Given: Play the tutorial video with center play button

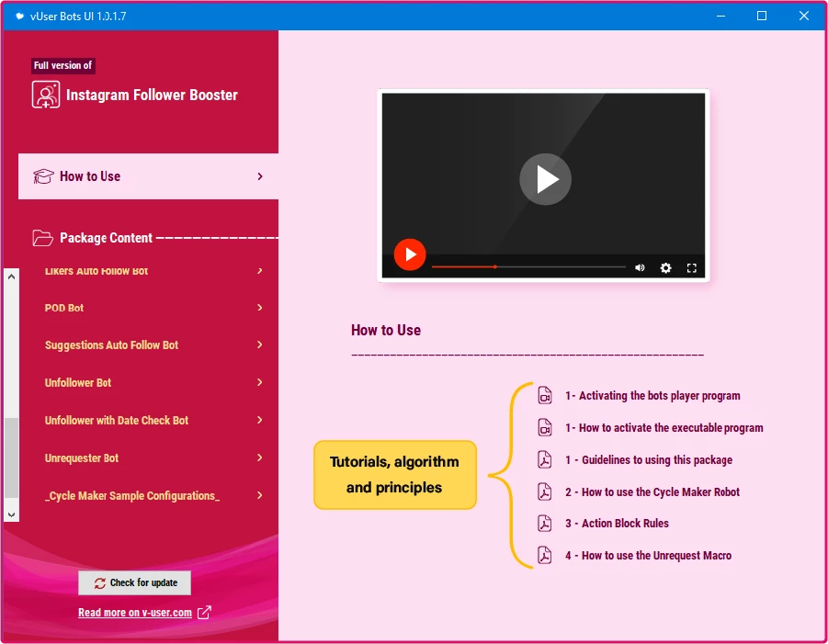Looking at the screenshot, I should point(546,179).
